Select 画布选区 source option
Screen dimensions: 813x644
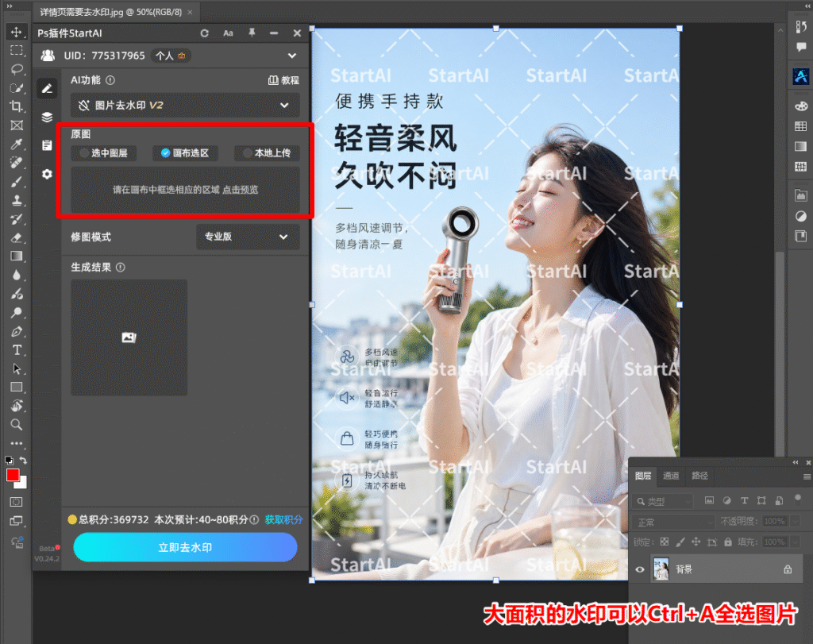click(x=185, y=153)
